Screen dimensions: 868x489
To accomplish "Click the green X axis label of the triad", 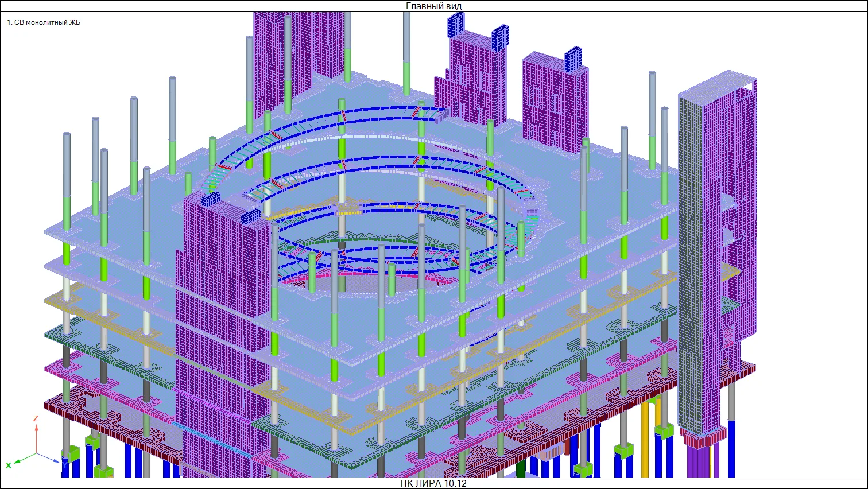I will (9, 465).
